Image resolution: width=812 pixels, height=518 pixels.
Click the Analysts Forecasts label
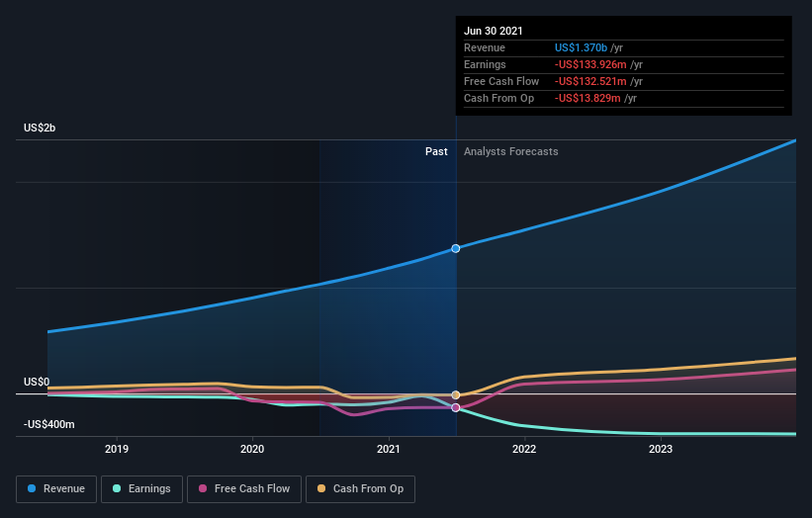coord(511,151)
